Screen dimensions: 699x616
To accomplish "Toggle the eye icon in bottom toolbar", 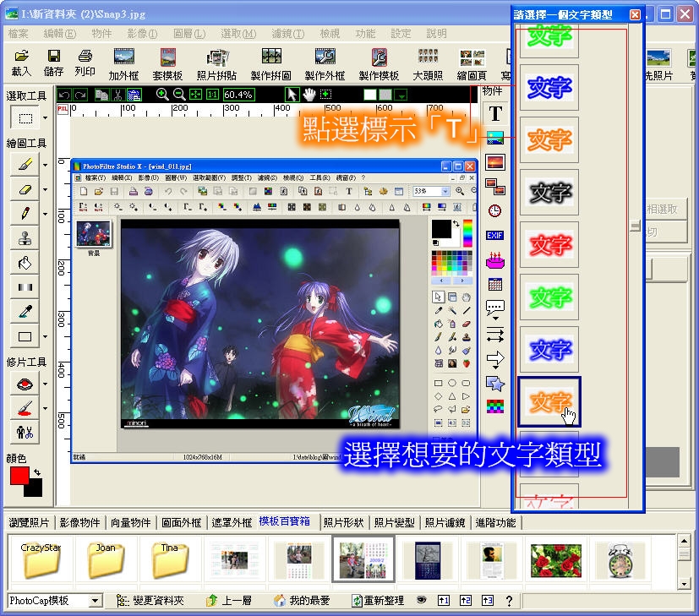I will (421, 600).
